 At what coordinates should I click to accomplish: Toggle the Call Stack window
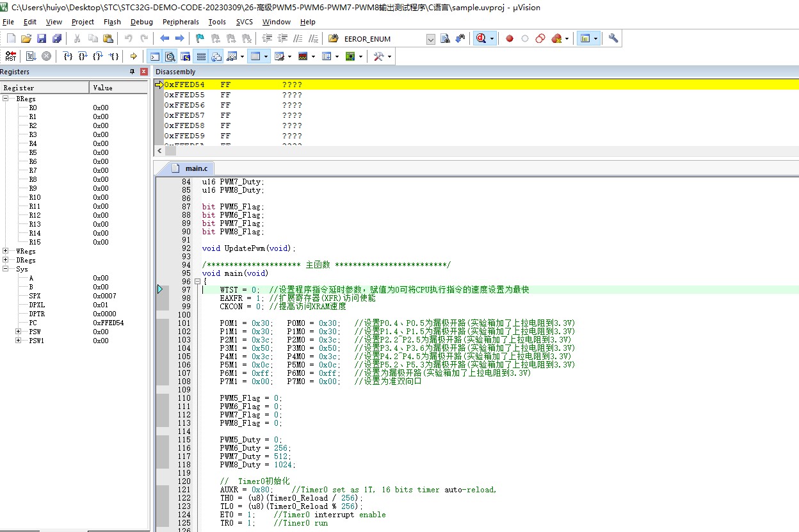(216, 56)
